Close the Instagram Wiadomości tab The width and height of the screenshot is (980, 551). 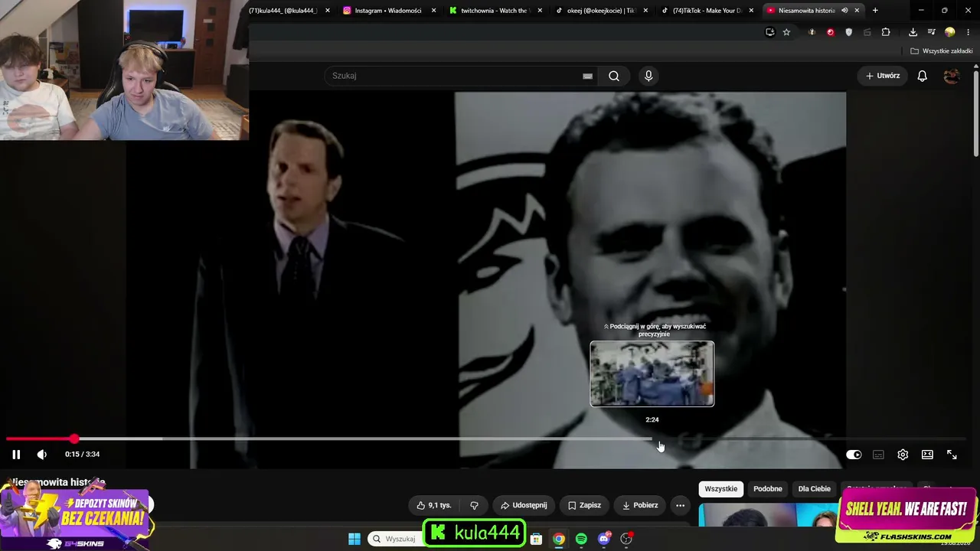pyautogui.click(x=434, y=11)
